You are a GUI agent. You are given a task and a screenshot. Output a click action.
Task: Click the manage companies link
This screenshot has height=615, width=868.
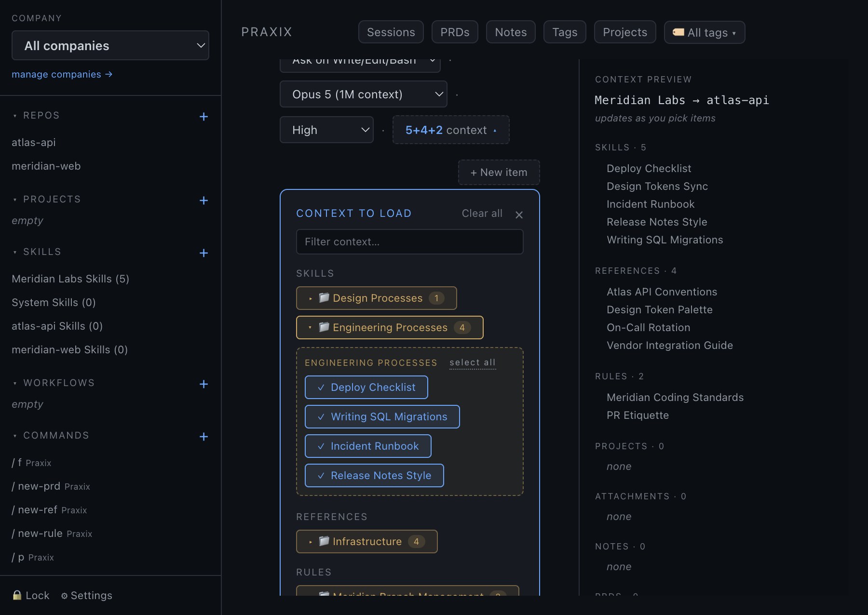62,74
